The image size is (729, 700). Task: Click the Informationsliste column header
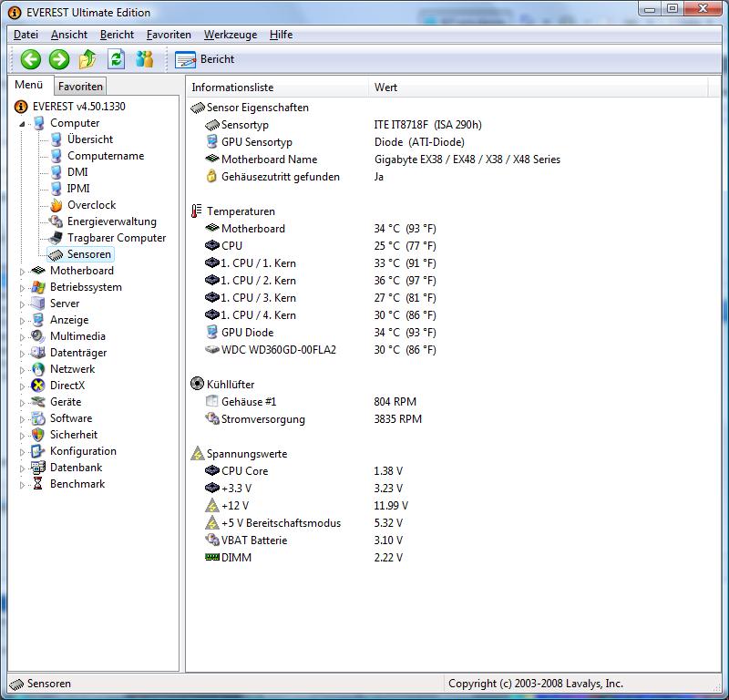point(277,87)
